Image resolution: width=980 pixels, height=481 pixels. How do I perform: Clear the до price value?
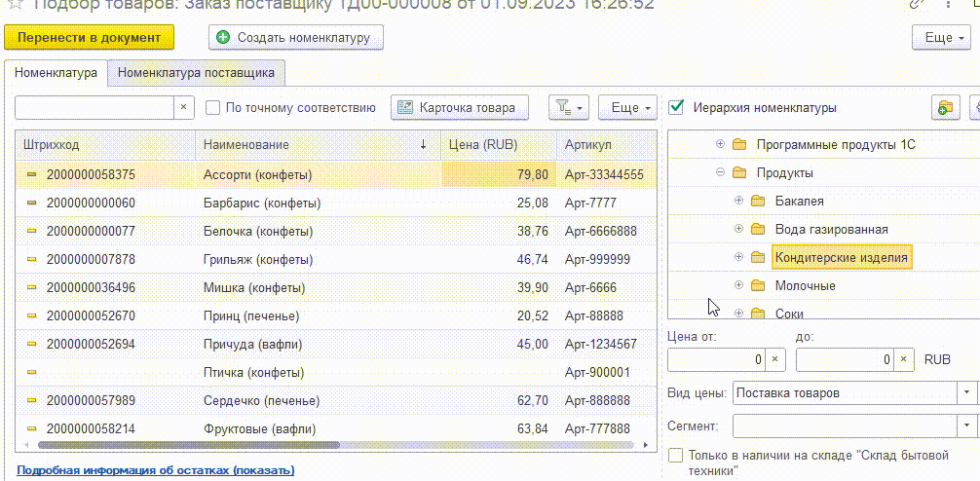(x=903, y=359)
